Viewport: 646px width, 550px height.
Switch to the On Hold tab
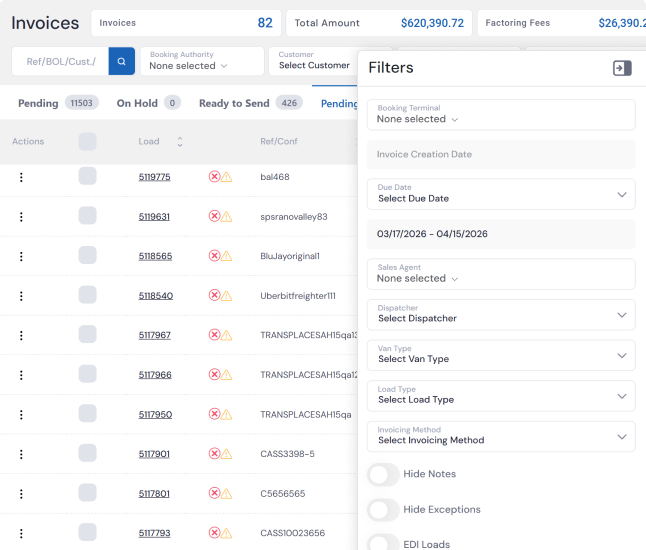tap(148, 103)
